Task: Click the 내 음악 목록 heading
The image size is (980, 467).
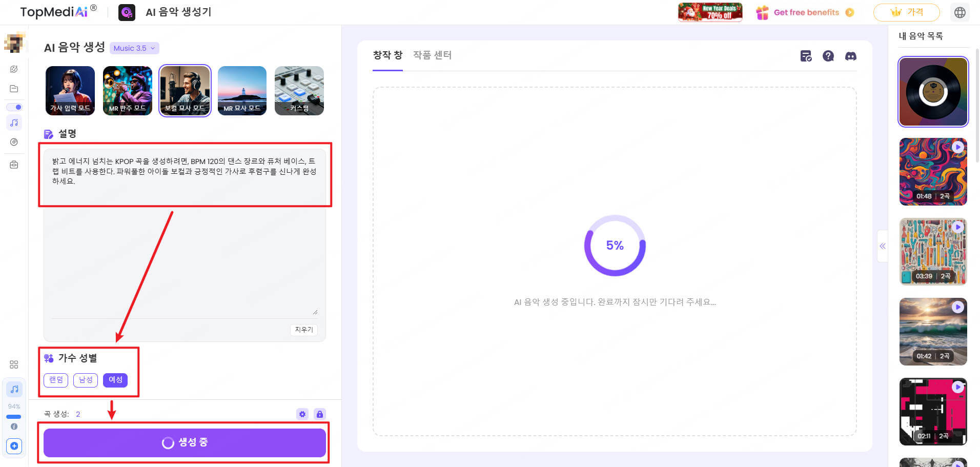Action: click(921, 36)
